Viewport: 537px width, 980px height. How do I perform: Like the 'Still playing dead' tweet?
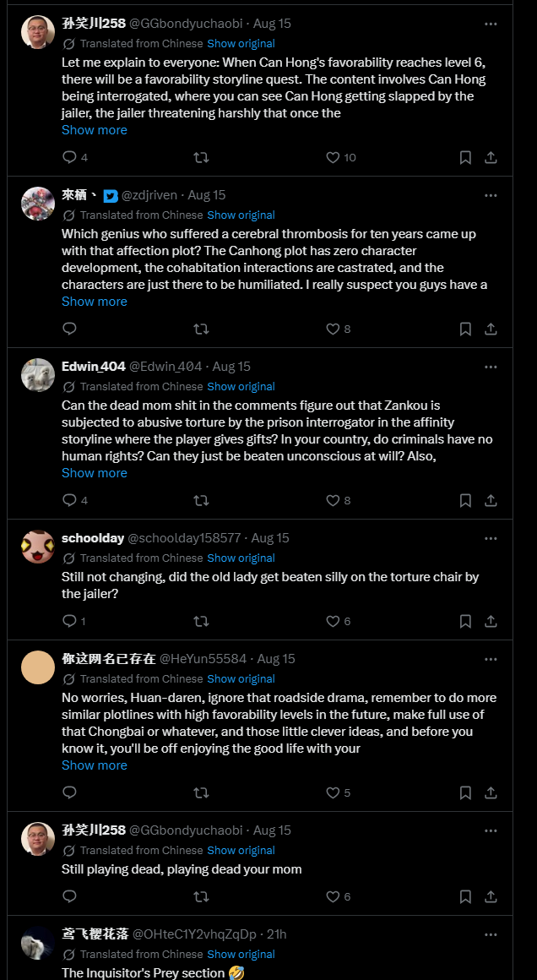(334, 896)
